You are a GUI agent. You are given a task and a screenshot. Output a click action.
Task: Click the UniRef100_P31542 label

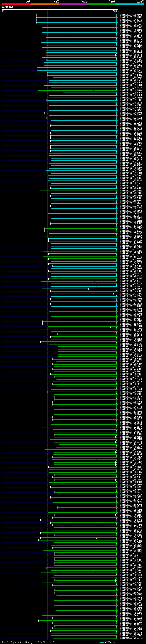point(131,32)
